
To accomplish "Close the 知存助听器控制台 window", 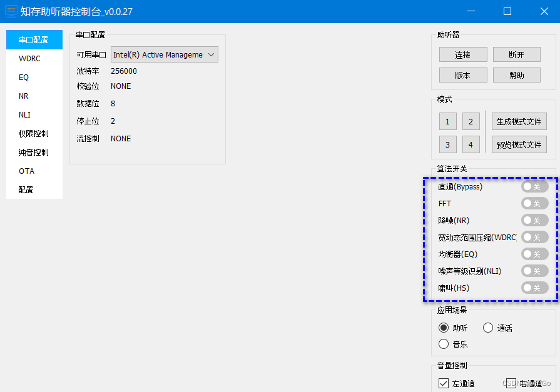I will click(544, 11).
